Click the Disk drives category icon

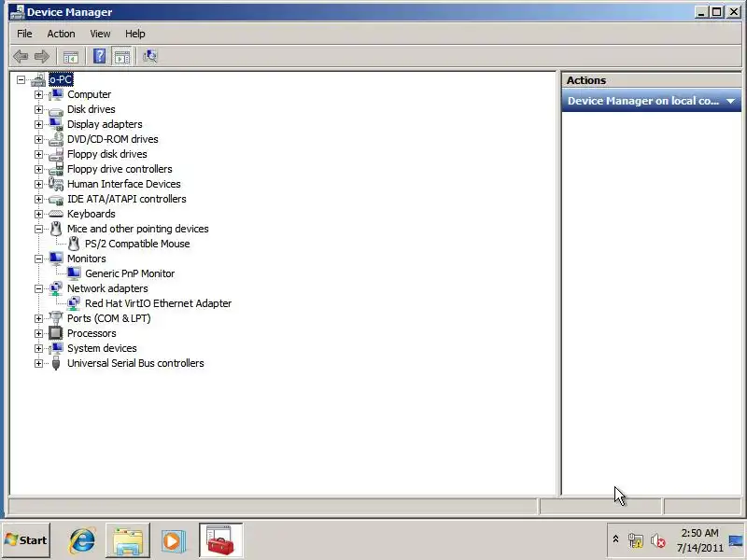(56, 110)
